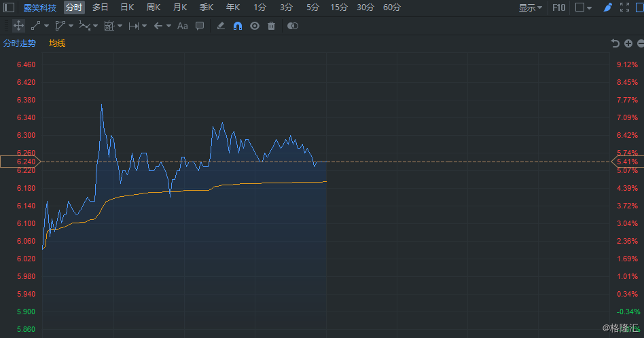
Task: Switch to the 分时 tab
Action: 74,7
